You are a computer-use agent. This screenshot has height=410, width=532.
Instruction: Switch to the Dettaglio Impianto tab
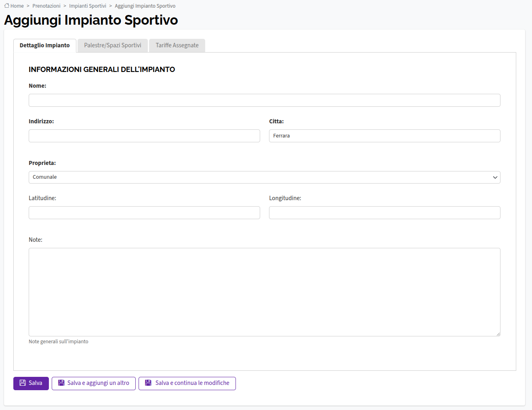tap(45, 45)
